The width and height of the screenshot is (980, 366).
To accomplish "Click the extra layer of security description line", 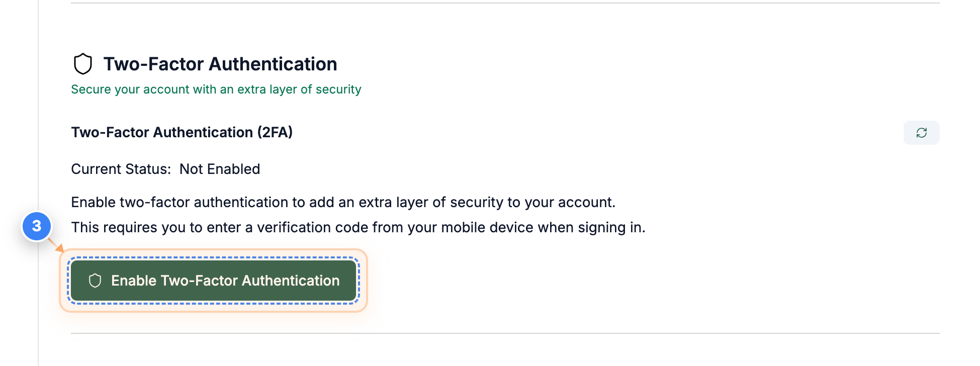I will [x=343, y=202].
